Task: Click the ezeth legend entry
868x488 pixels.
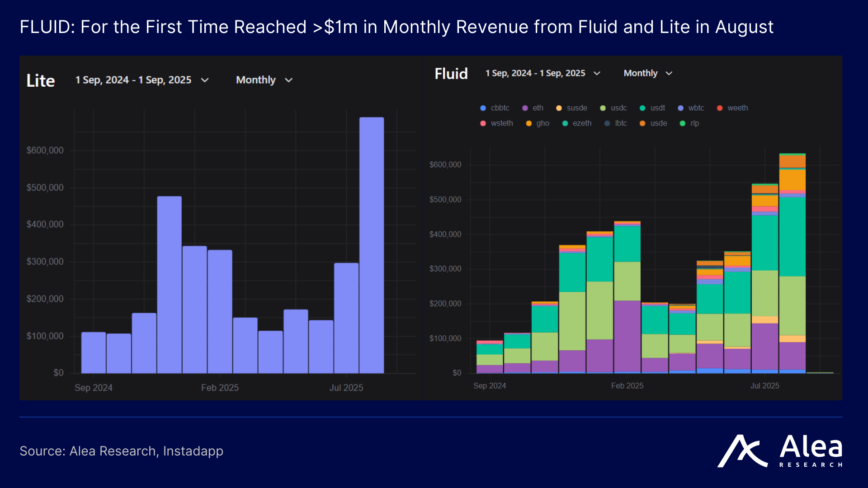Action: point(577,123)
